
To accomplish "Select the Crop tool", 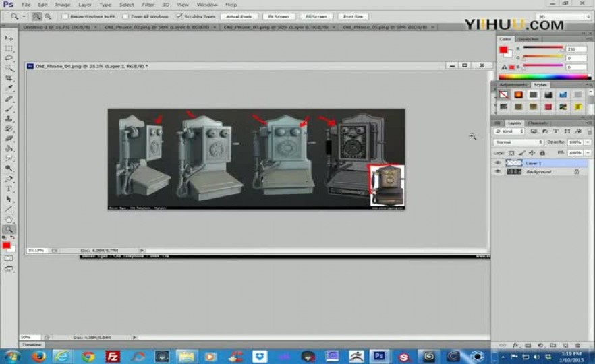I will [x=9, y=78].
